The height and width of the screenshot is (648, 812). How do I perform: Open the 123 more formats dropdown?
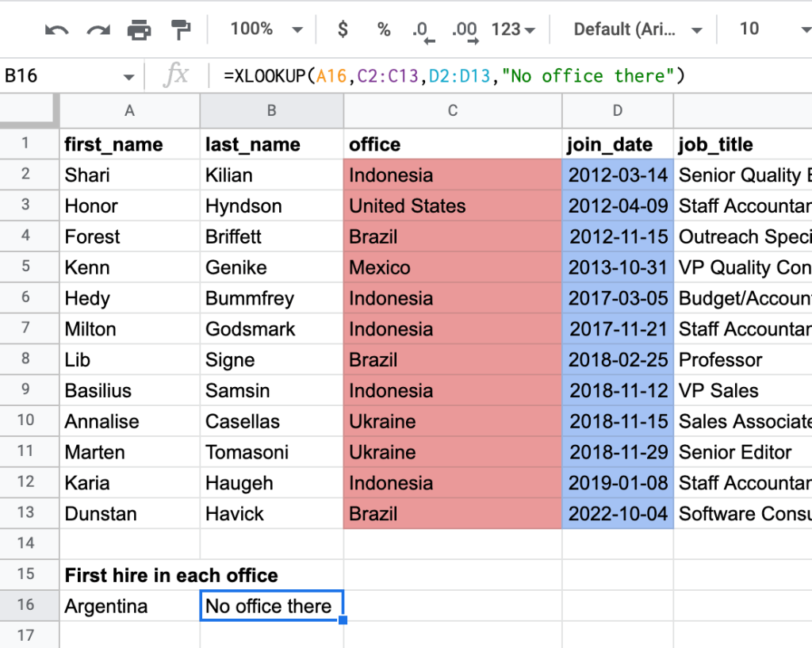pos(513,29)
